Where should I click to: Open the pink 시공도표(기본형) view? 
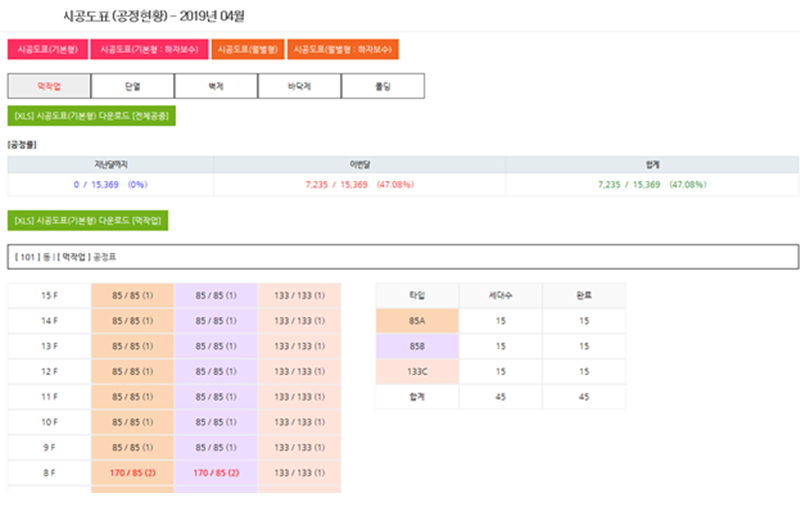click(47, 49)
